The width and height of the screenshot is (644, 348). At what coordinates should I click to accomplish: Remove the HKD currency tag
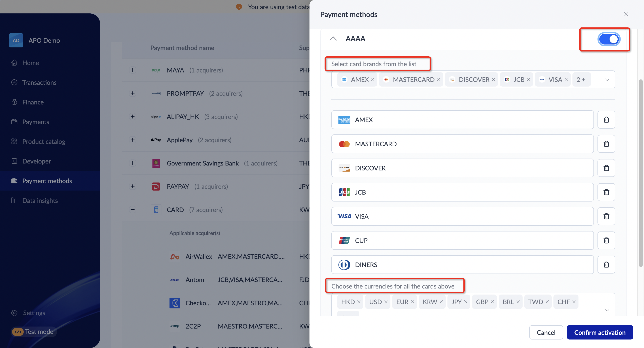(359, 302)
